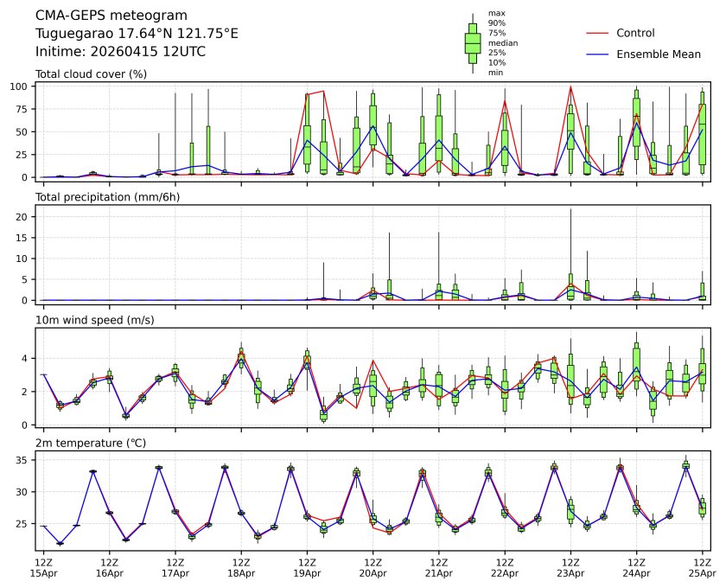Click the Initime 20260415 12UTC text
The height and width of the screenshot is (588, 726).
coord(120,52)
